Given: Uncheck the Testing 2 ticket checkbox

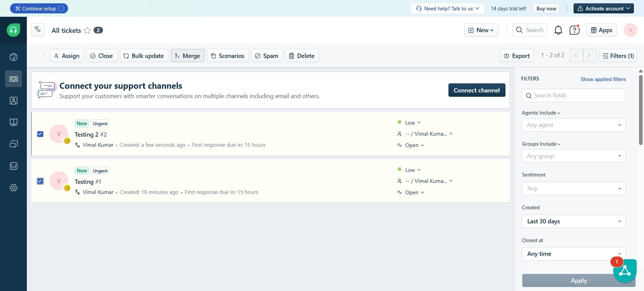Looking at the screenshot, I should [40, 134].
